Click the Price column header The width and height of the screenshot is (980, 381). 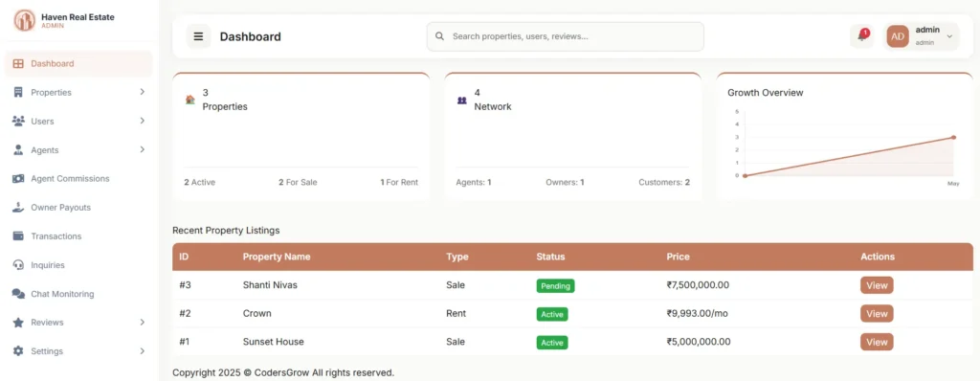click(679, 257)
